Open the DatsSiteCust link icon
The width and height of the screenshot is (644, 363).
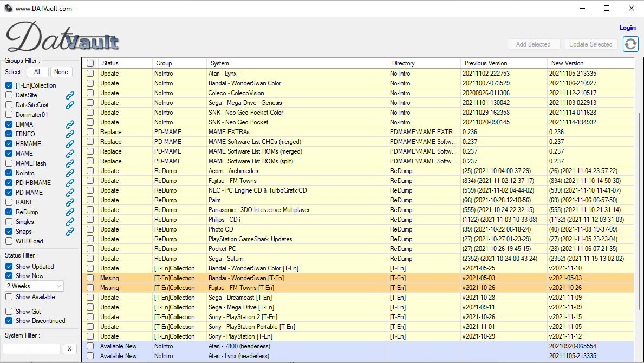pyautogui.click(x=70, y=105)
